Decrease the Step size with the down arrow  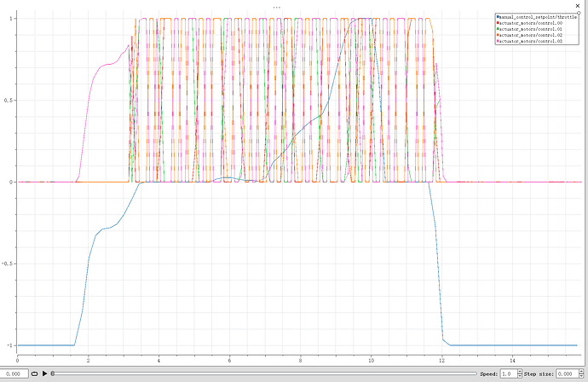pos(582,376)
